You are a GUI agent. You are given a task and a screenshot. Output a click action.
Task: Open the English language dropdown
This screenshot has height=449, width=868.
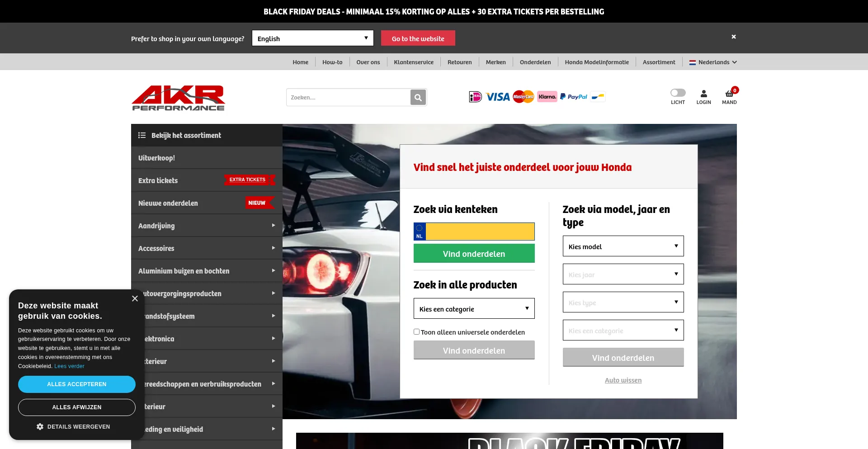(312, 38)
